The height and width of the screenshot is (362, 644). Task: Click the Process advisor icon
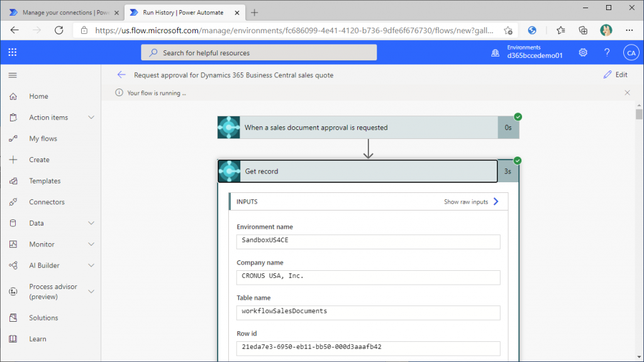(13, 292)
